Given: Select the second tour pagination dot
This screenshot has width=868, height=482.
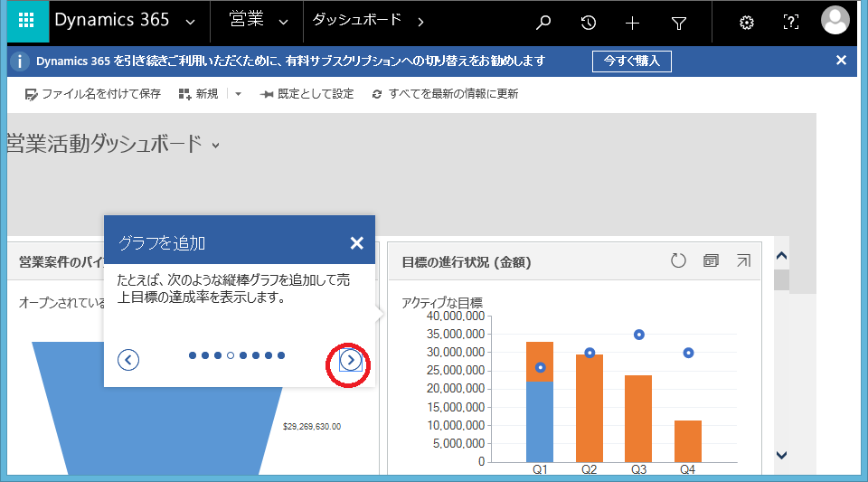Looking at the screenshot, I should (205, 355).
